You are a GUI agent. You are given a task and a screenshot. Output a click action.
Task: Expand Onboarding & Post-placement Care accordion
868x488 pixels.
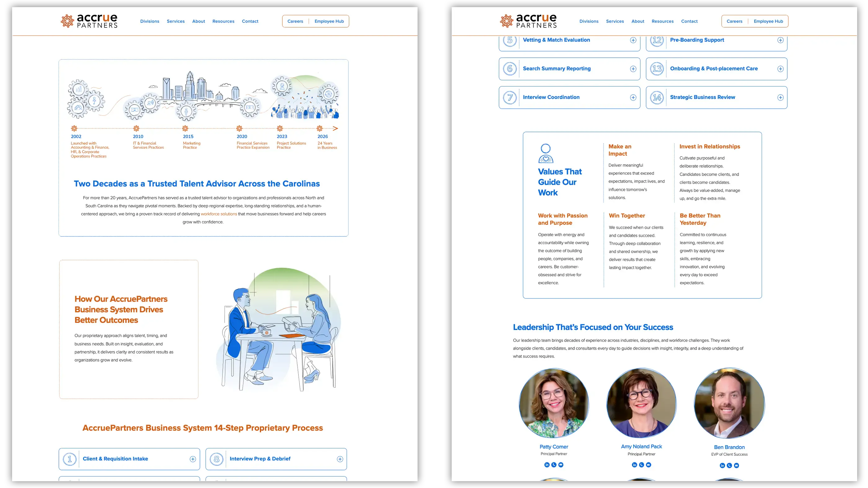click(780, 69)
